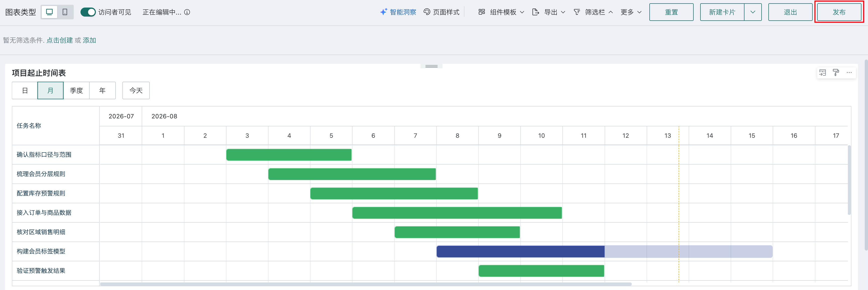Click the 项目起止时间表 card title
Image resolution: width=868 pixels, height=290 pixels.
[x=39, y=73]
